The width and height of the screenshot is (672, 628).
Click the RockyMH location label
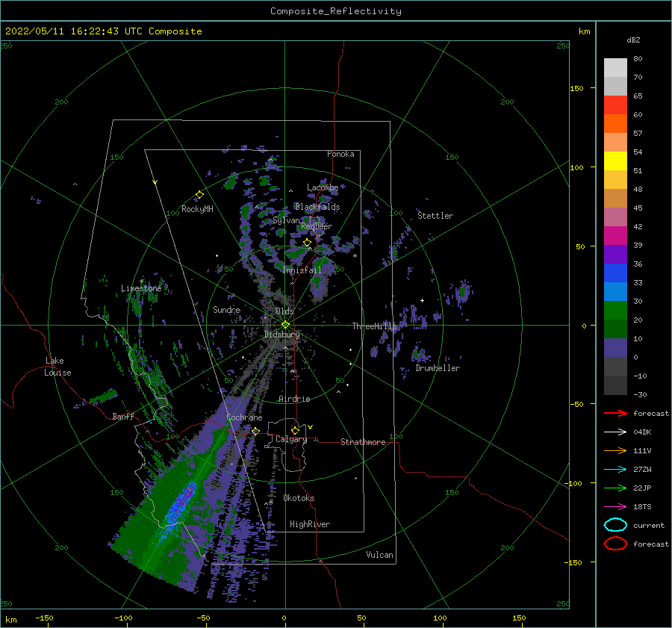click(x=197, y=209)
